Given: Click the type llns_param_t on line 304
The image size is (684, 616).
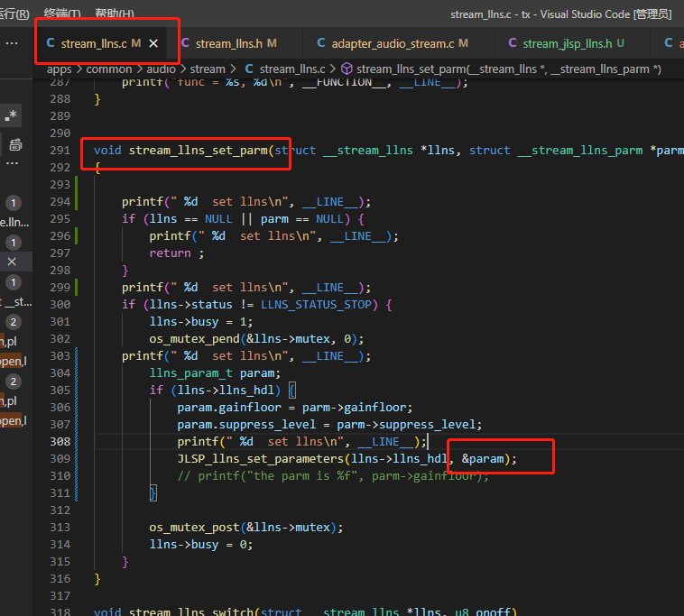Looking at the screenshot, I should coord(190,373).
